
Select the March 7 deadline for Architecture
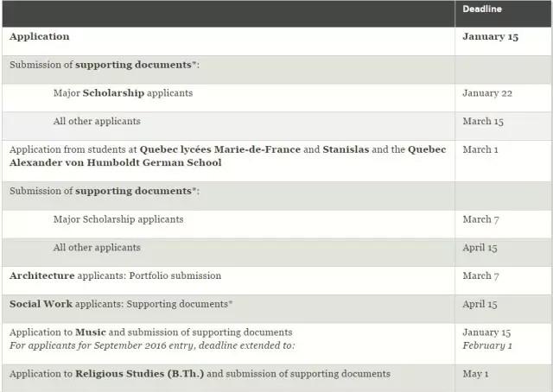coord(480,276)
